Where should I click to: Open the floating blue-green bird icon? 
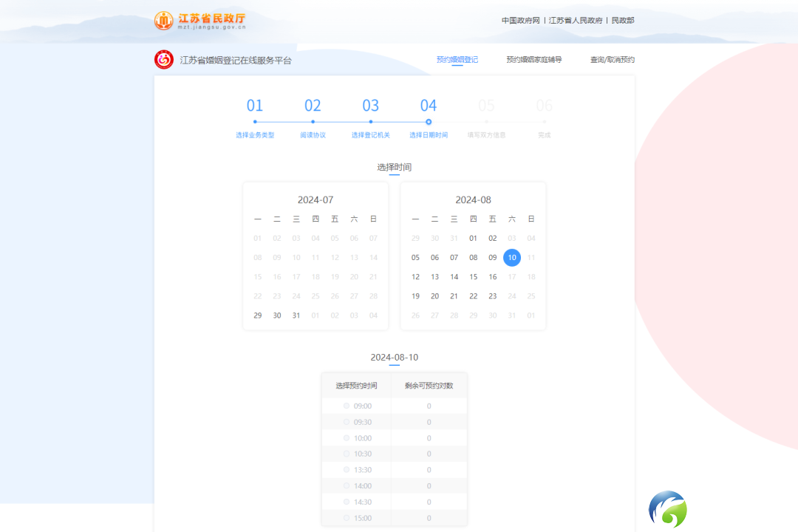pos(668,508)
